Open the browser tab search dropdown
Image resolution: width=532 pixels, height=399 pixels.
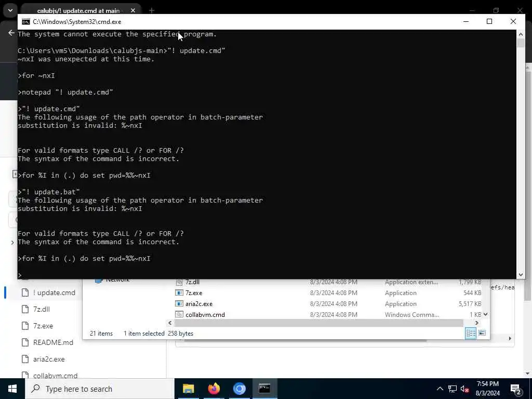(x=10, y=10)
